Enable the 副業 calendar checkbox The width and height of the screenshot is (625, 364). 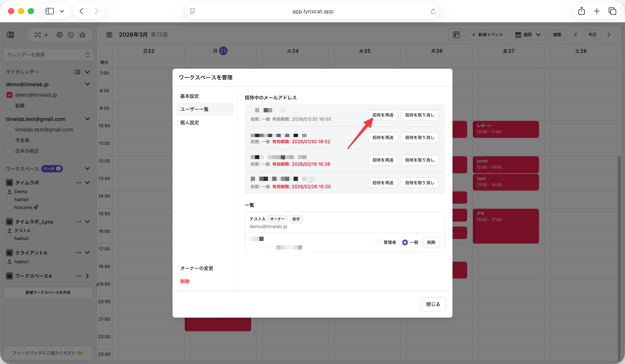click(9, 106)
